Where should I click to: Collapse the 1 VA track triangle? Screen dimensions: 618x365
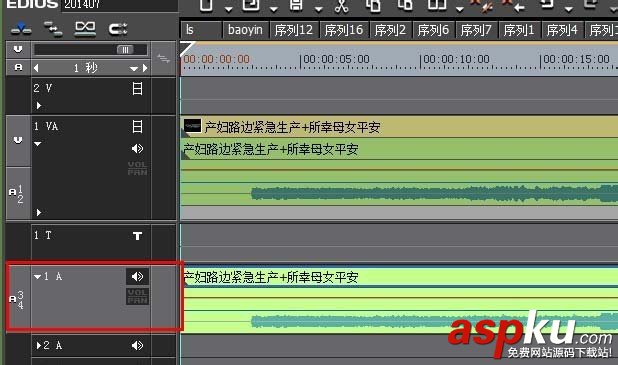click(x=37, y=144)
